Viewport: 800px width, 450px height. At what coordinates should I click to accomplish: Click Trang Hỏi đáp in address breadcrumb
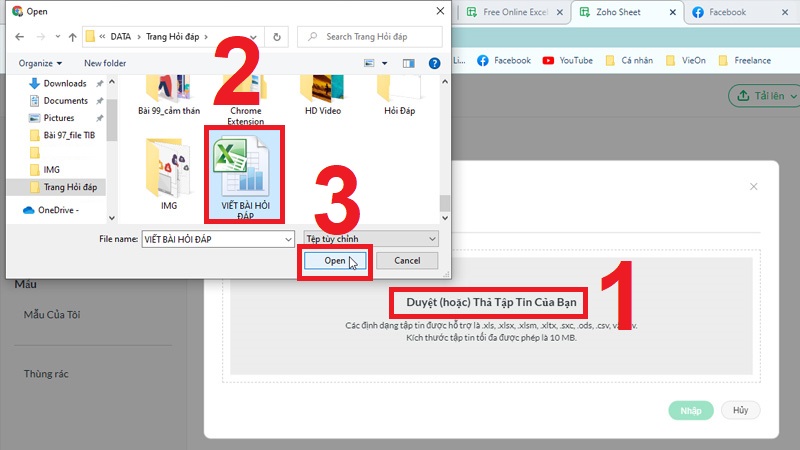pyautogui.click(x=172, y=37)
